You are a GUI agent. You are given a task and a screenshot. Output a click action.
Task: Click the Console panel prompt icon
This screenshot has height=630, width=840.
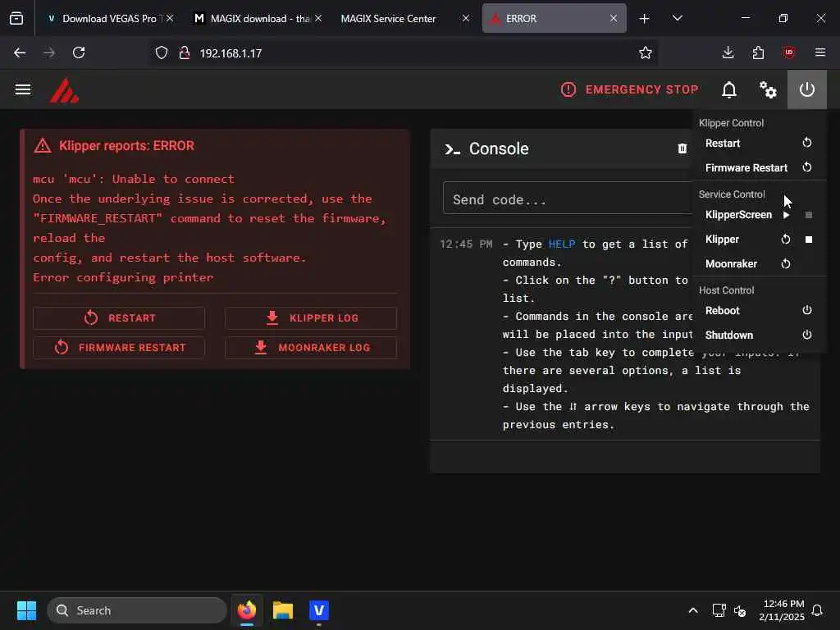[452, 149]
